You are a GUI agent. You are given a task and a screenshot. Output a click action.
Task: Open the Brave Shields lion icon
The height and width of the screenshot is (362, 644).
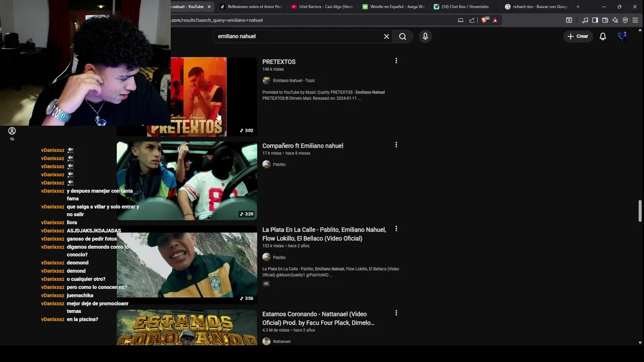point(485,20)
